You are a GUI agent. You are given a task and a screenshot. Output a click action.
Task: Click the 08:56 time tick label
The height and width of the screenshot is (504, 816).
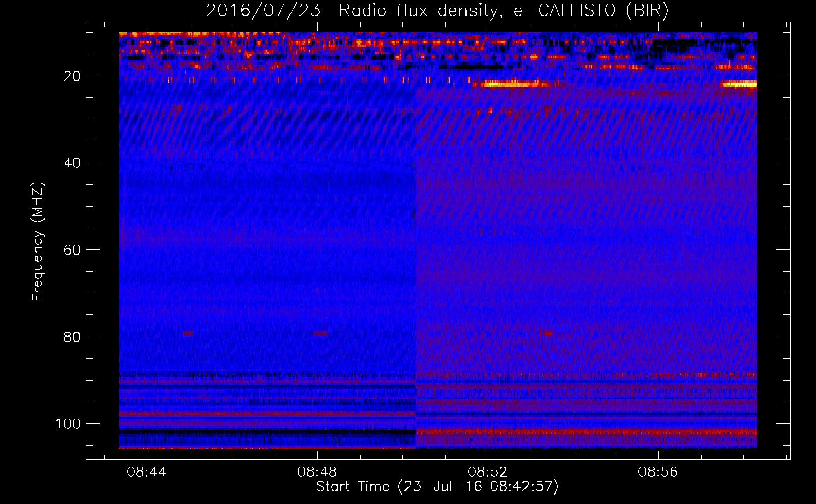(658, 472)
